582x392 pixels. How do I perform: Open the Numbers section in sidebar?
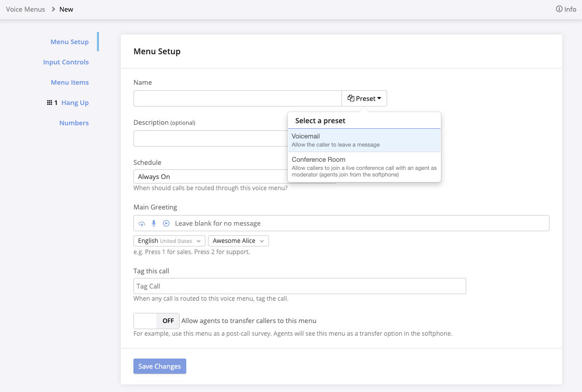[74, 123]
